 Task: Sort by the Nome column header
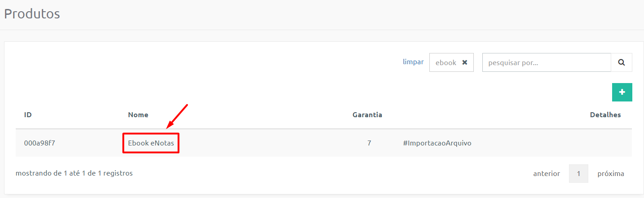[x=138, y=115]
